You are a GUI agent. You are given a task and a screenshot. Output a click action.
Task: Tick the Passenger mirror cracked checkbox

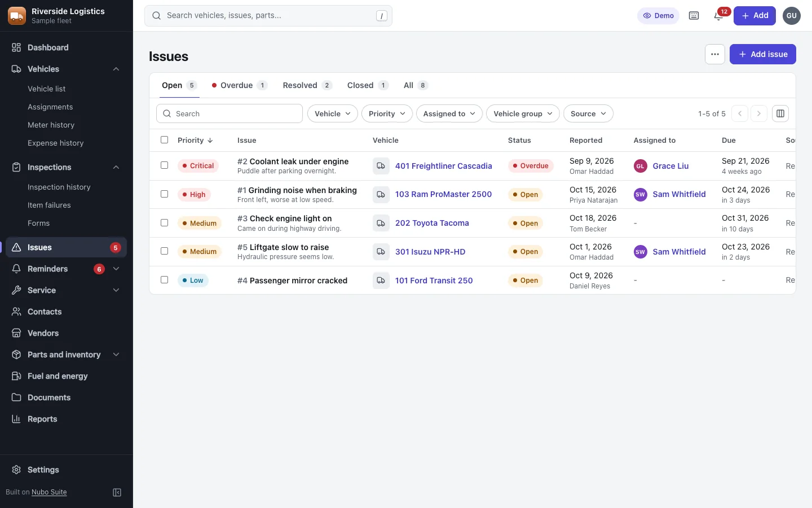tap(165, 280)
